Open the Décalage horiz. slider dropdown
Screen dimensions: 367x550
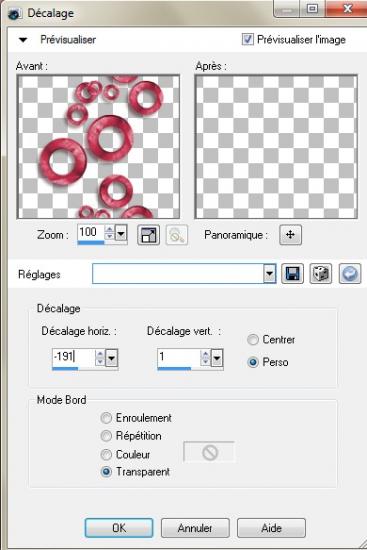point(112,358)
